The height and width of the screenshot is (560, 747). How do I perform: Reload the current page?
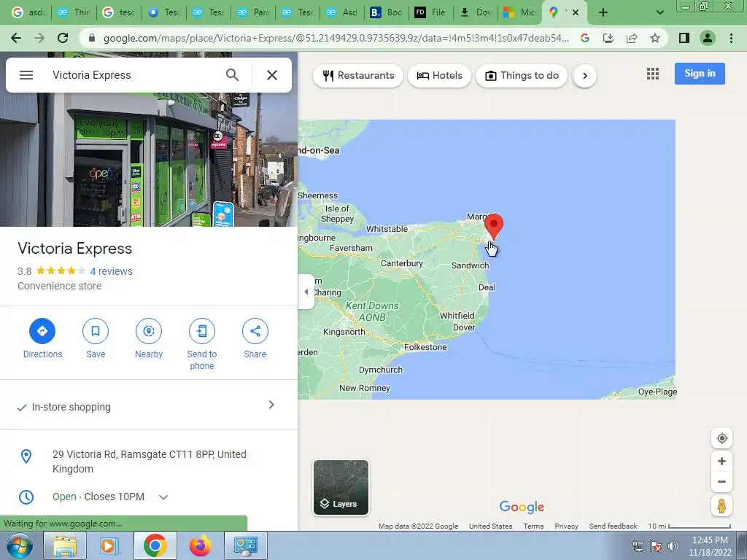tap(63, 38)
